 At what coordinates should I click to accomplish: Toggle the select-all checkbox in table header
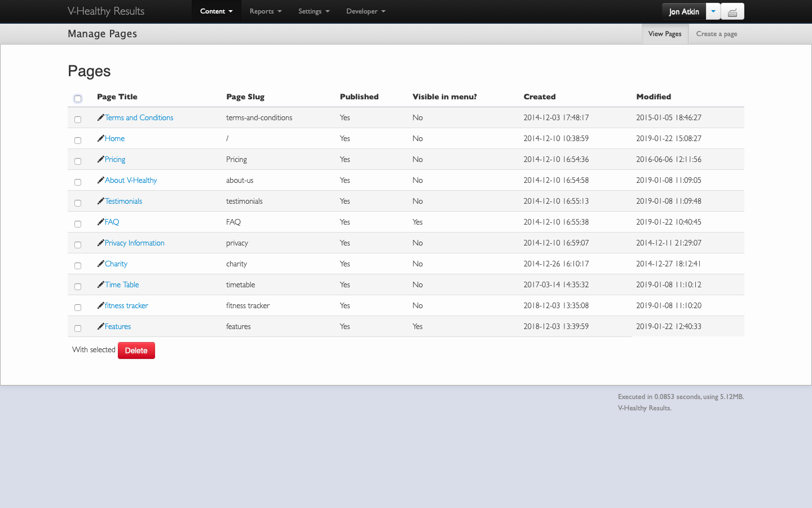click(78, 98)
